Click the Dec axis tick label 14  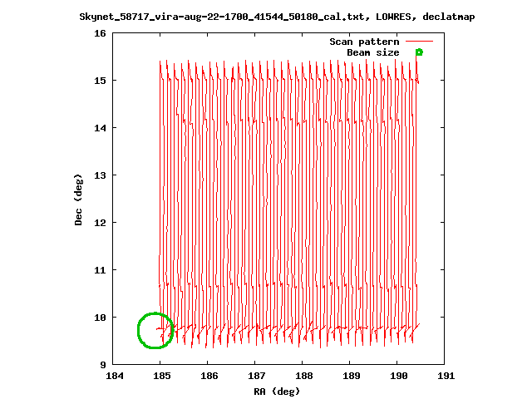click(x=100, y=128)
